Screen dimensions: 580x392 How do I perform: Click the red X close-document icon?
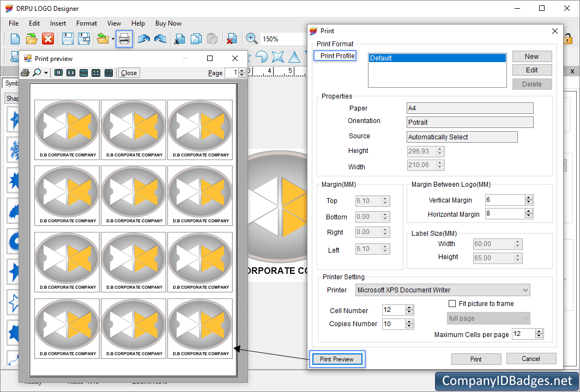(48, 39)
